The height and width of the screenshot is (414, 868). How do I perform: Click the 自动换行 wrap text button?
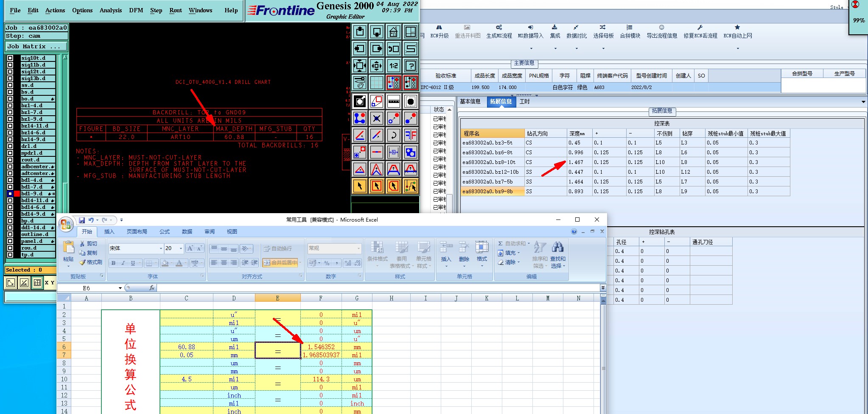click(278, 248)
